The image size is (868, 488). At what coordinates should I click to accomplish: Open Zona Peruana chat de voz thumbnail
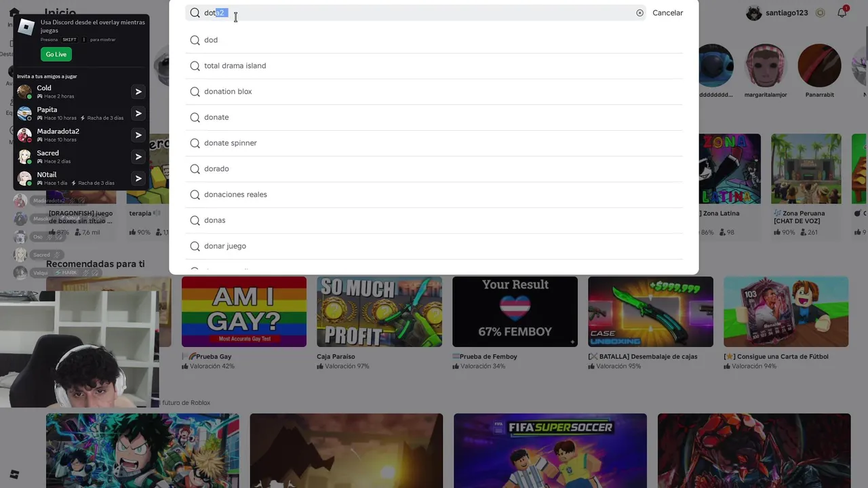(x=806, y=169)
